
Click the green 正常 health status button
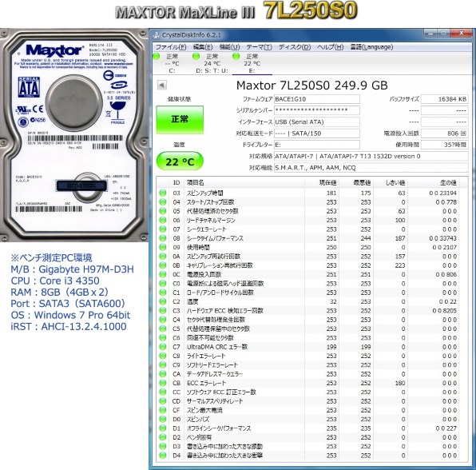coord(180,119)
